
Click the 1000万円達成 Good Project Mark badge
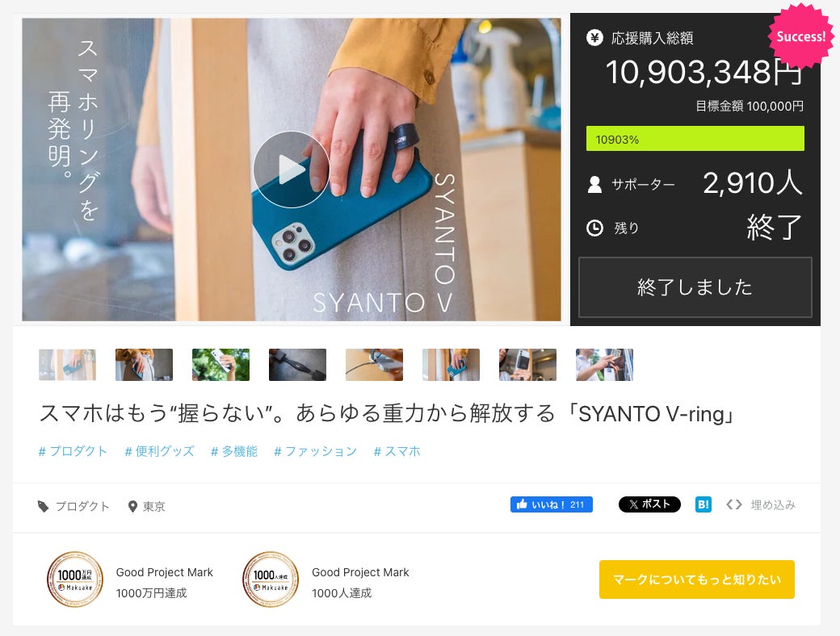(75, 580)
